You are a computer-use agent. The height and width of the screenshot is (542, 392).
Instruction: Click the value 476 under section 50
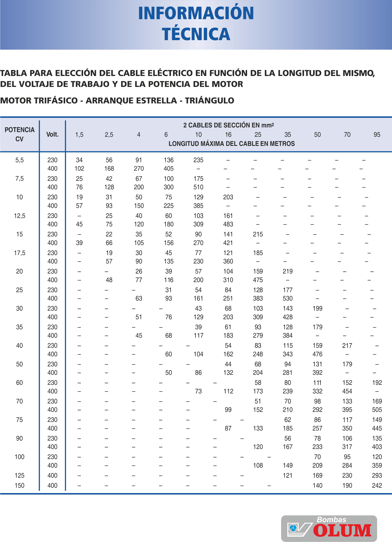[x=317, y=354]
